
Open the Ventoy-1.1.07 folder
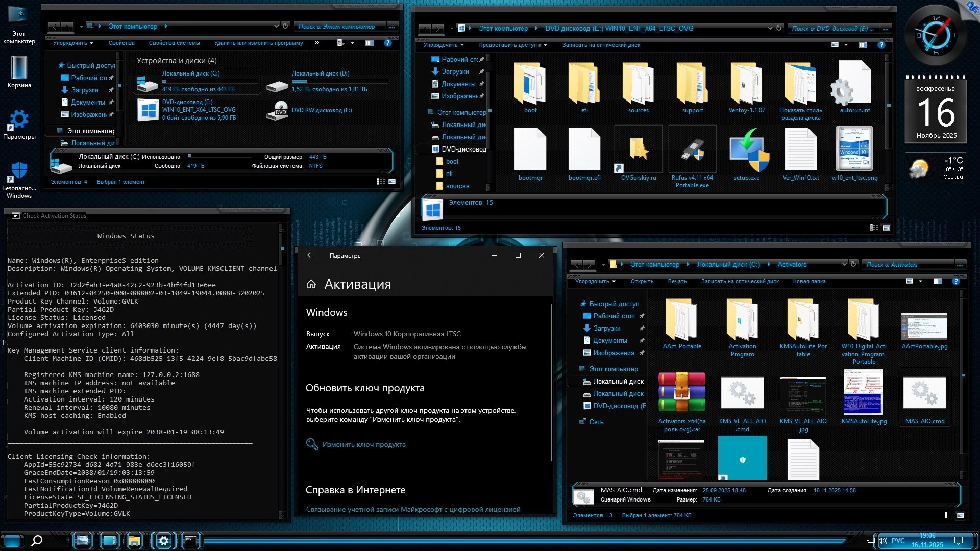pyautogui.click(x=747, y=84)
